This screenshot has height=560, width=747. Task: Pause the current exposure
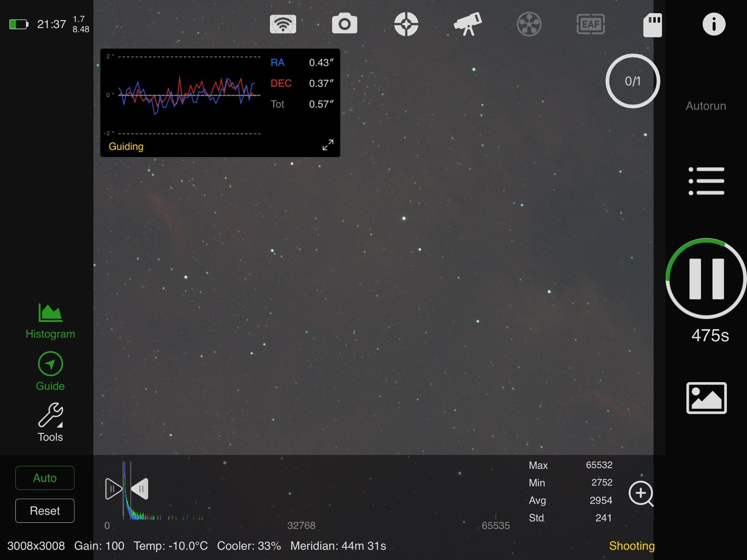point(706,279)
